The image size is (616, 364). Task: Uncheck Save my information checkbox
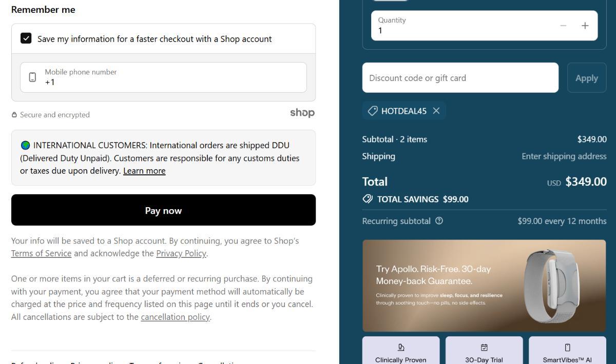pyautogui.click(x=26, y=38)
